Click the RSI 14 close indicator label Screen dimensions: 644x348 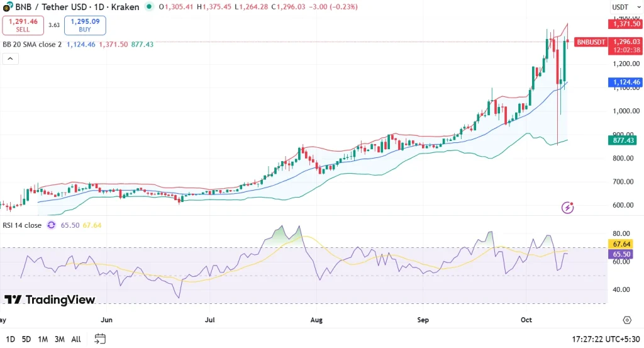(x=23, y=225)
